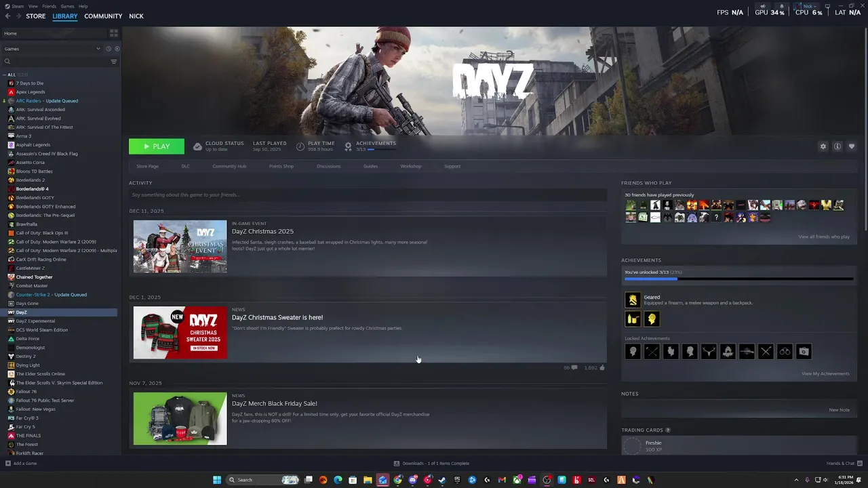868x488 pixels.
Task: Open advanced filter options icon
Action: point(113,62)
